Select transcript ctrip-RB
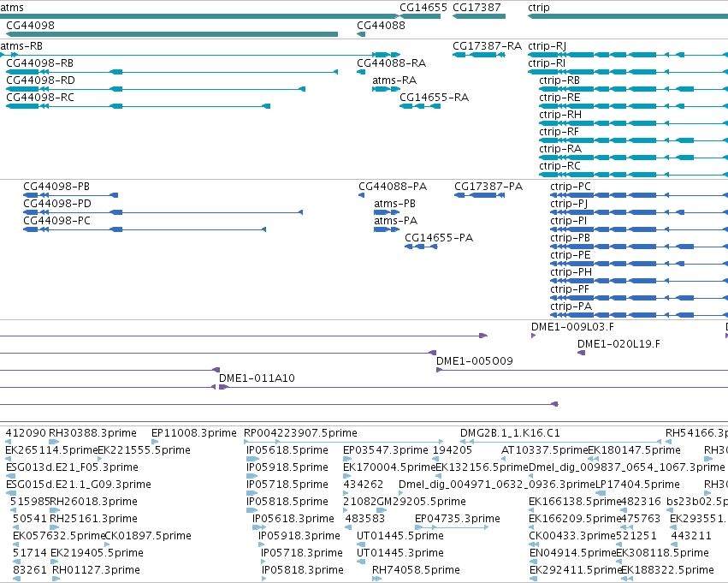This screenshot has height=583, width=728. [x=559, y=80]
